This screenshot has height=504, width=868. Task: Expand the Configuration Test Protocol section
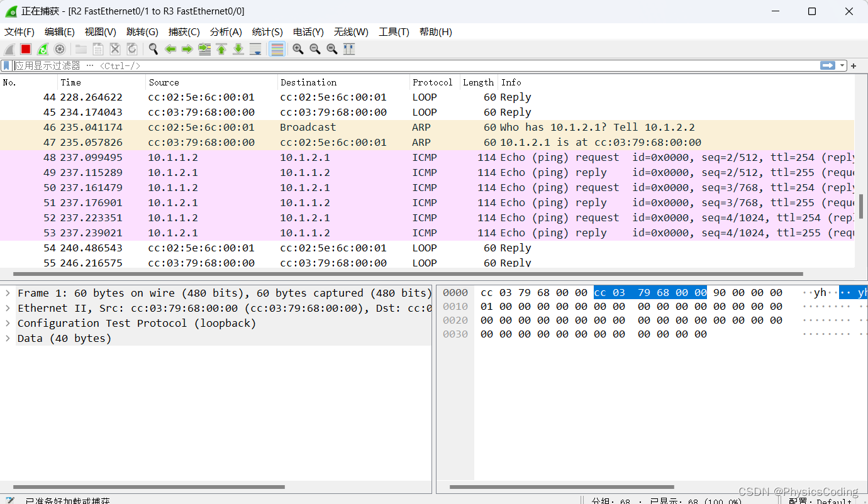(9, 323)
